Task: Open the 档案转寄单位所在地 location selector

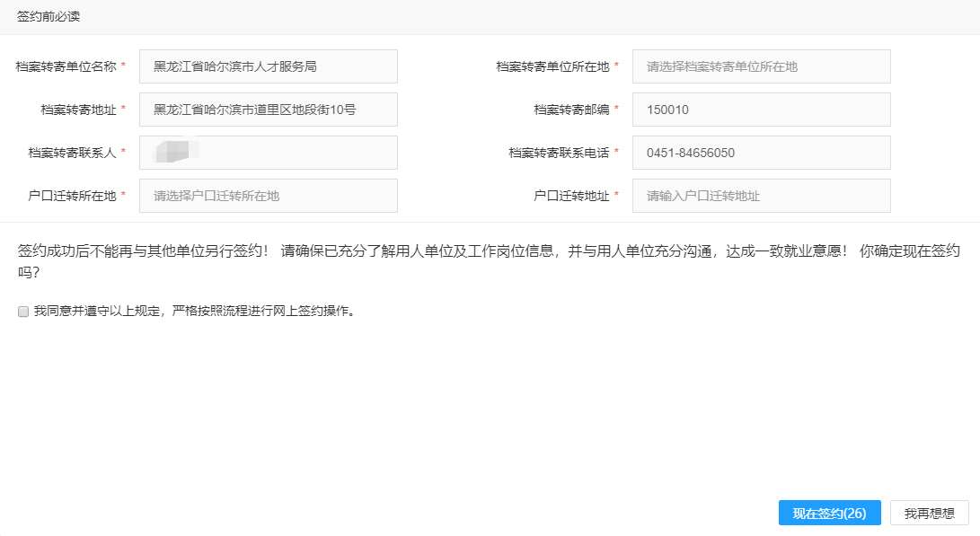Action: 761,66
